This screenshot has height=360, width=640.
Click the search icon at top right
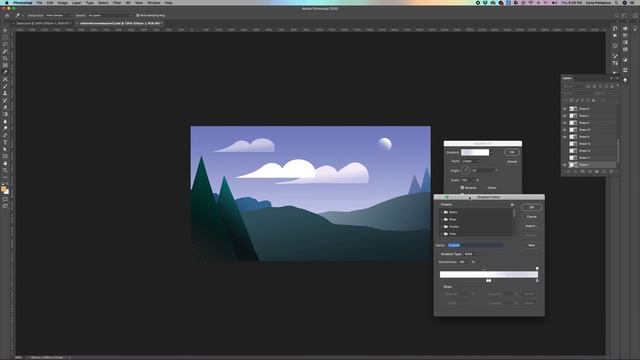616,16
